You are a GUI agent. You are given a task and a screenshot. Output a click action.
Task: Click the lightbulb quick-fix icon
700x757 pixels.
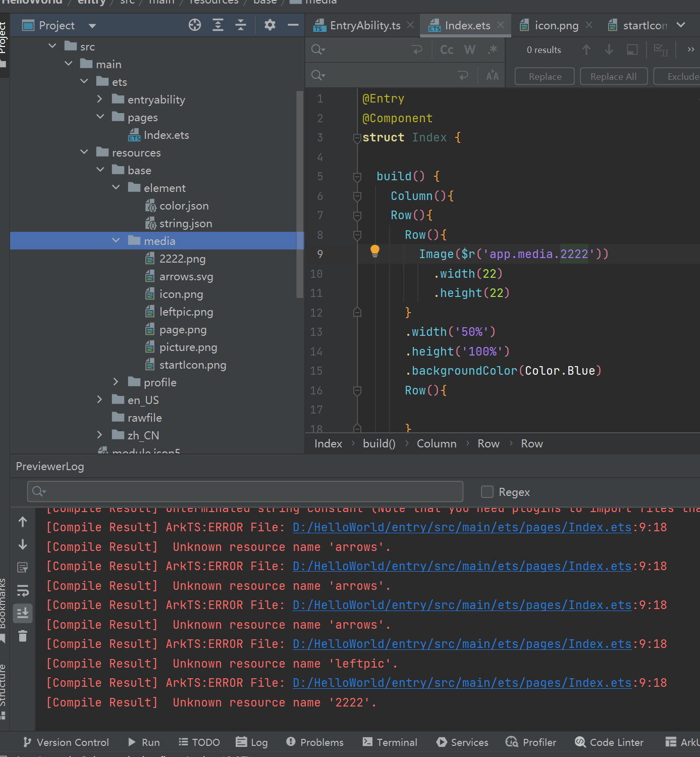[374, 251]
